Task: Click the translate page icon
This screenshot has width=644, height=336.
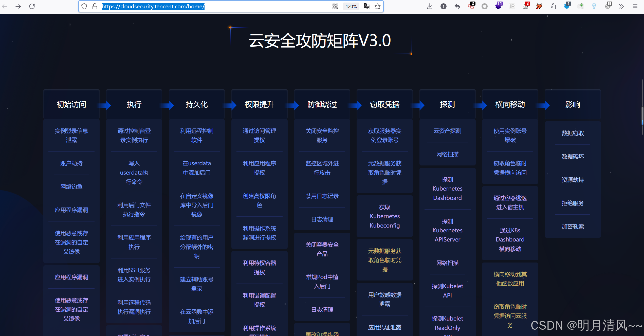Action: (x=367, y=6)
